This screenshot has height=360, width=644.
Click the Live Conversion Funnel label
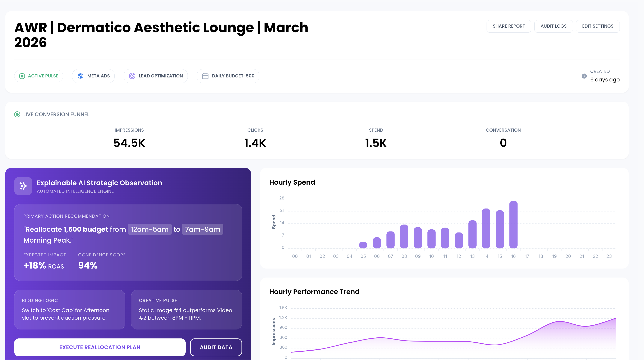point(56,114)
